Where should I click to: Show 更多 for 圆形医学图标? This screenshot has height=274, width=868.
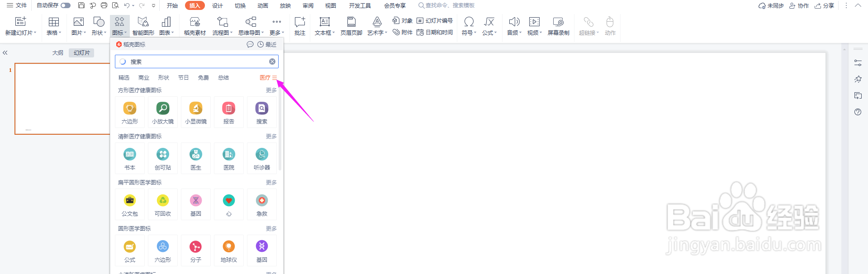271,229
